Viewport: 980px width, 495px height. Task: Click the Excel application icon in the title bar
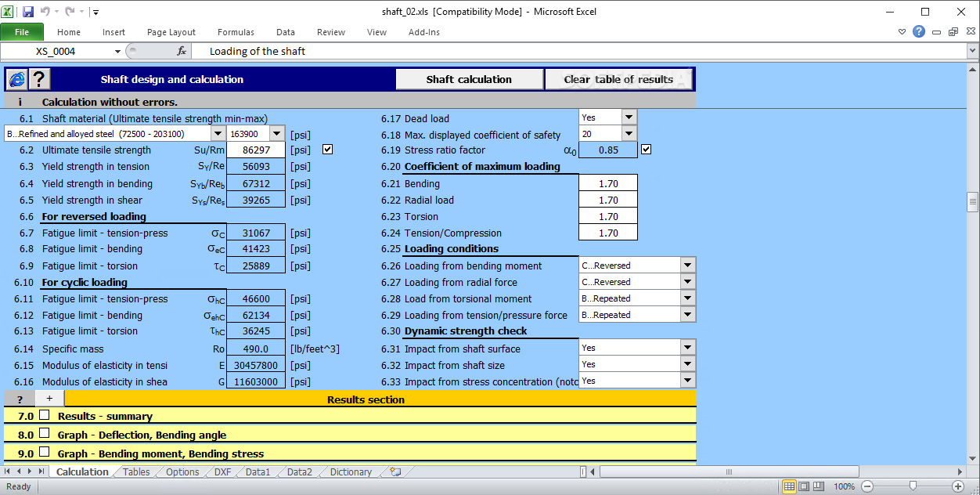(9, 12)
